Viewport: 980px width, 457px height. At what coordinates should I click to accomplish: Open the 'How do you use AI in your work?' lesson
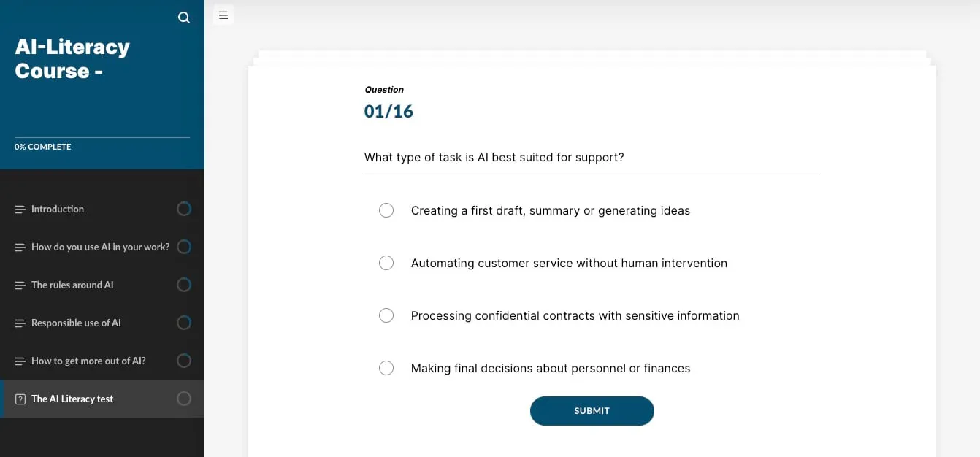click(100, 247)
